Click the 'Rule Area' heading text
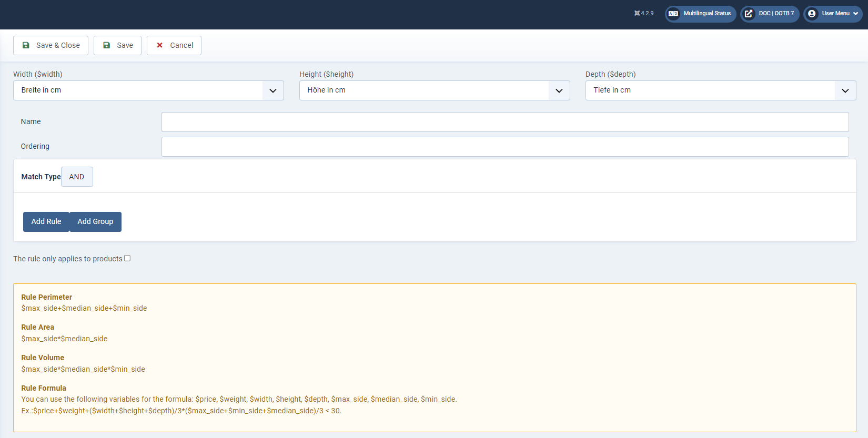Screen dimensions: 868x438 (38, 327)
